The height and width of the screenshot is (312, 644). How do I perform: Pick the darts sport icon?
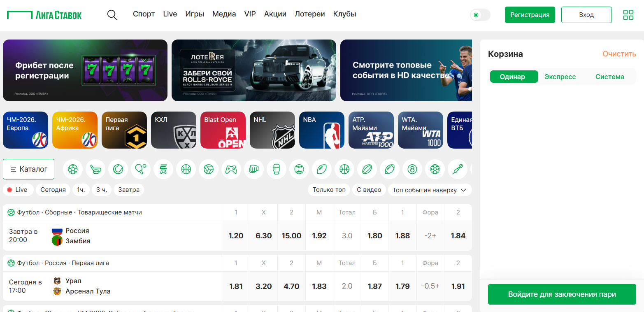click(458, 169)
